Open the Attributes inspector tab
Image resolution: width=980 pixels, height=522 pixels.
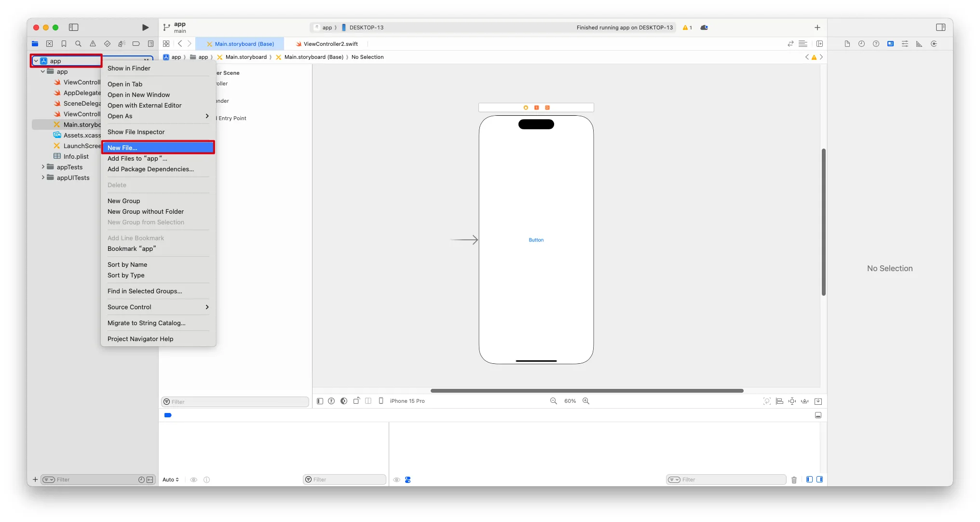pyautogui.click(x=905, y=44)
